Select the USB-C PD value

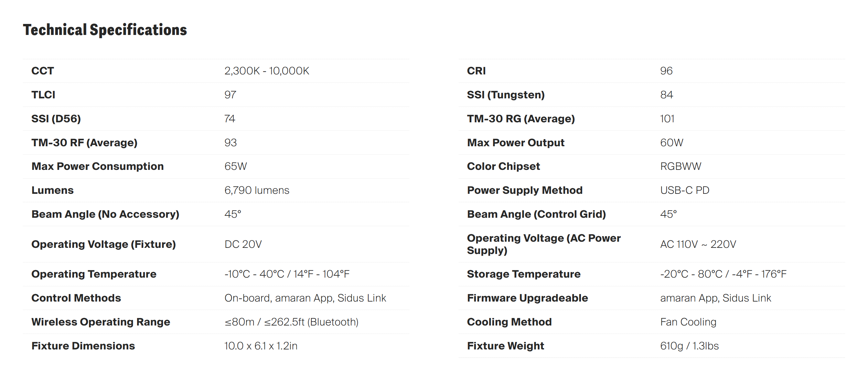tap(684, 190)
